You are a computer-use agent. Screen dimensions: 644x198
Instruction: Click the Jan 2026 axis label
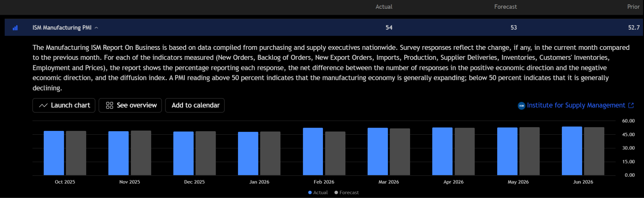coord(259,182)
